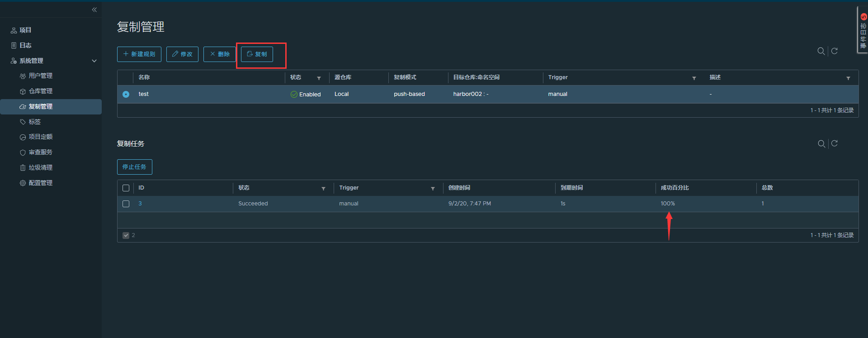
Task: Search replication tasks with magnifier icon
Action: click(821, 144)
